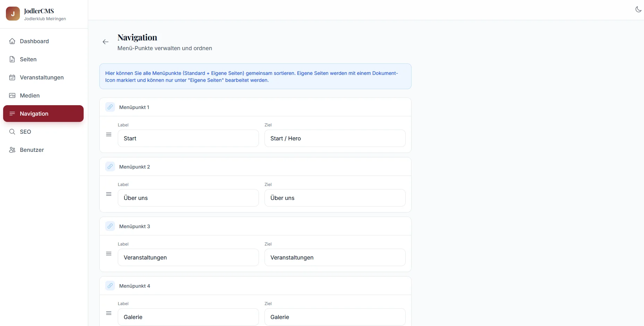The height and width of the screenshot is (326, 644).
Task: Open the Ziel field showing Über uns
Action: pos(335,198)
